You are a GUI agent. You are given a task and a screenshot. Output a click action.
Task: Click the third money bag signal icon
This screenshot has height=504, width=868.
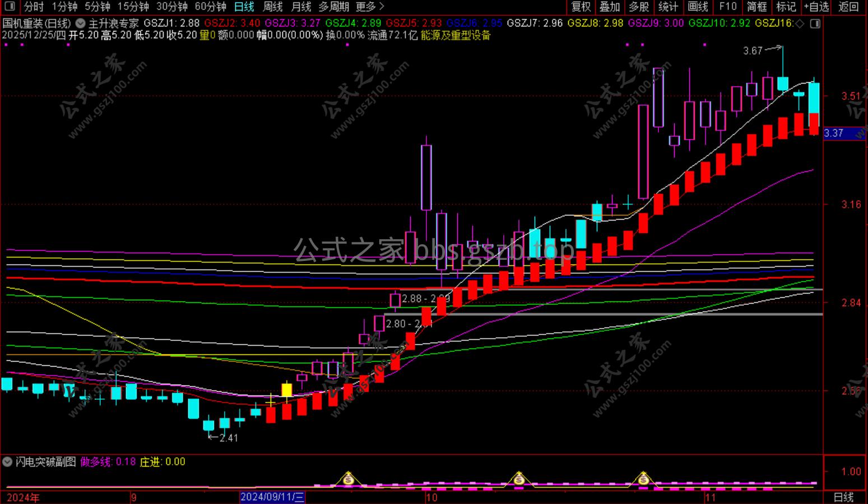pos(643,479)
